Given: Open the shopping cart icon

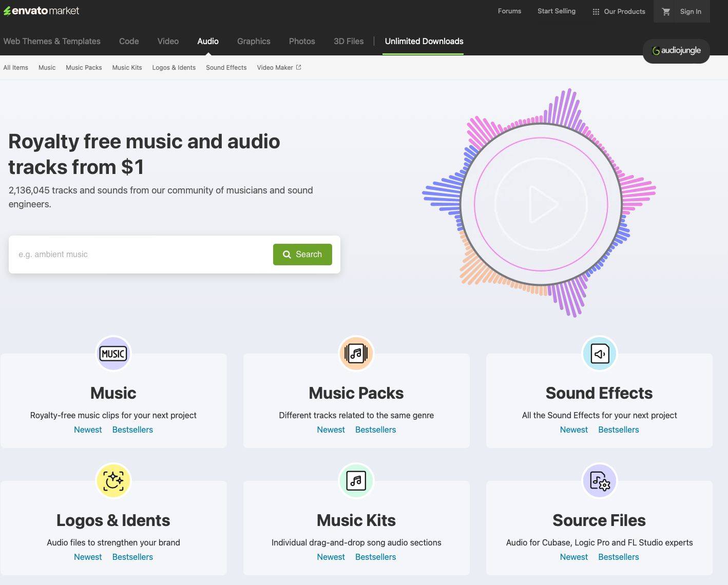Looking at the screenshot, I should click(x=666, y=11).
